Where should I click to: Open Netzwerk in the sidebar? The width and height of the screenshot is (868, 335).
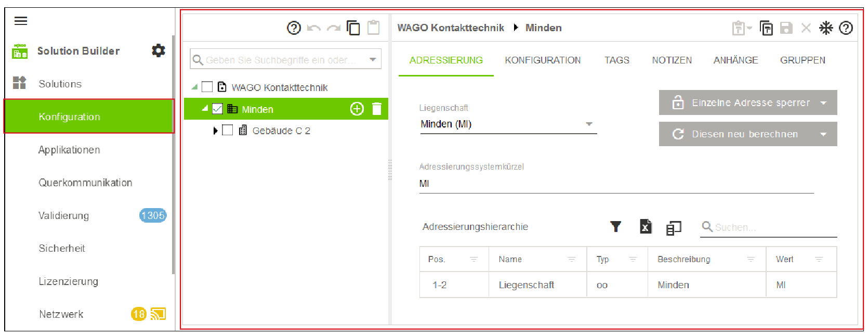pos(61,314)
